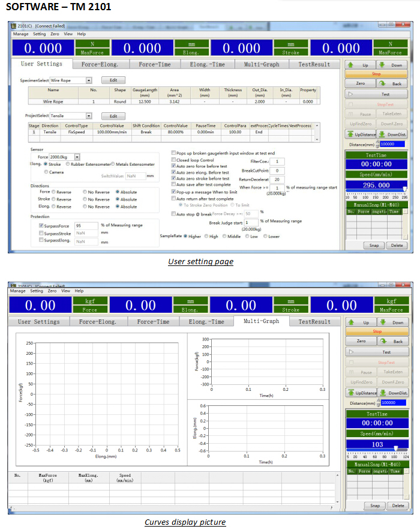Image resolution: width=420 pixels, height=529 pixels.
Task: Start the Test with play icon, upper window
Action: click(376, 94)
